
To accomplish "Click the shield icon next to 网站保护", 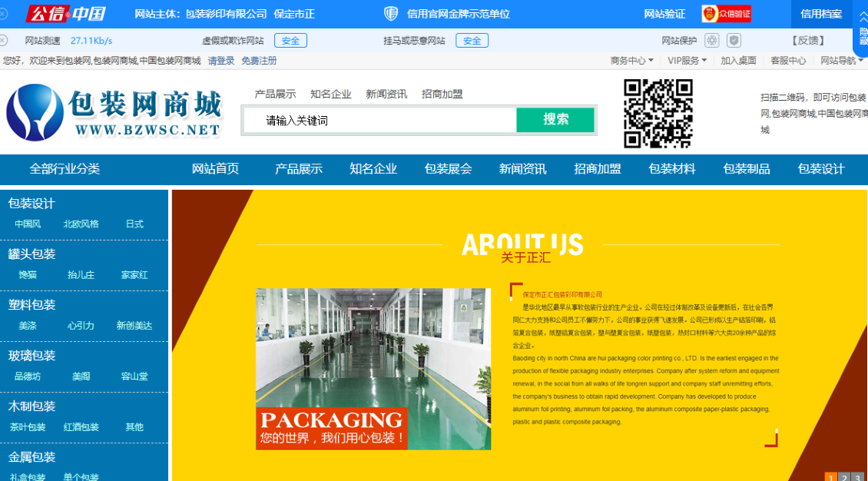I will tap(734, 41).
